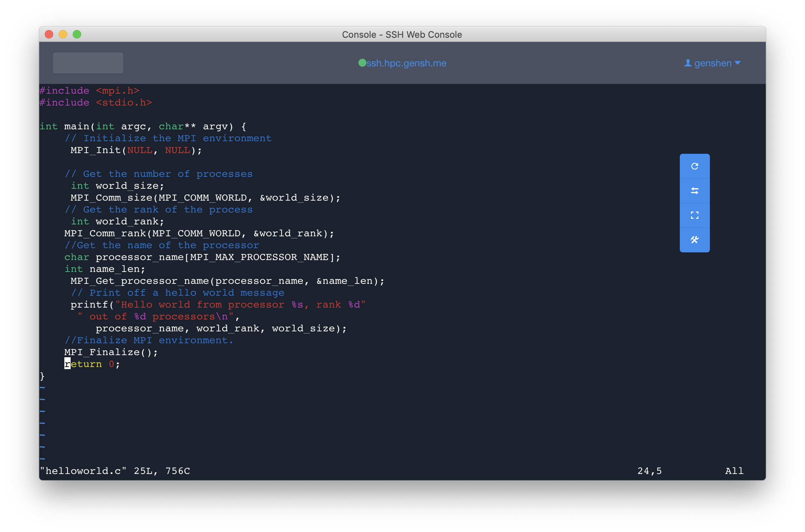This screenshot has height=532, width=805.
Task: Click the gray logo placeholder box
Action: point(88,63)
